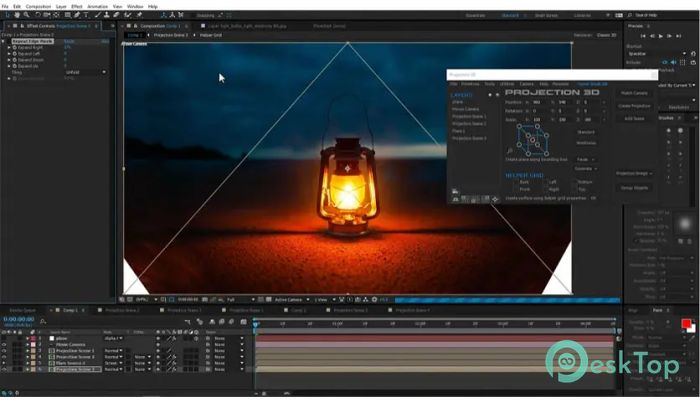This screenshot has height=400, width=700.
Task: Enable the Top helper grid checkbox
Action: coord(574,189)
